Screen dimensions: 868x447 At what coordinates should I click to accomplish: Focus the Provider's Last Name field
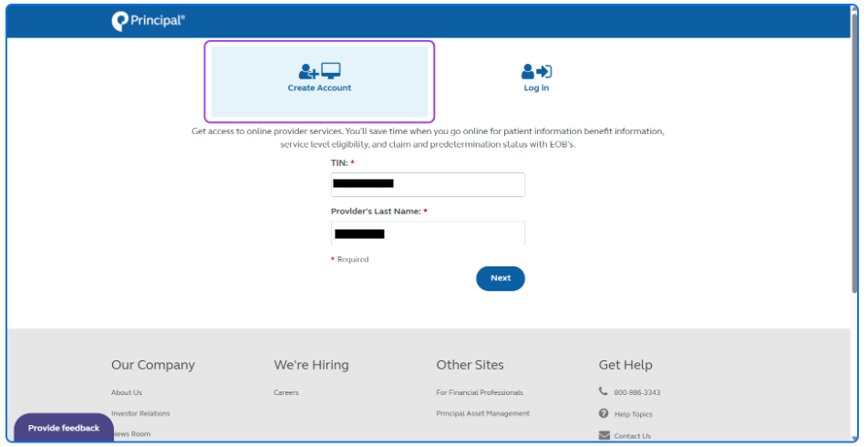428,234
